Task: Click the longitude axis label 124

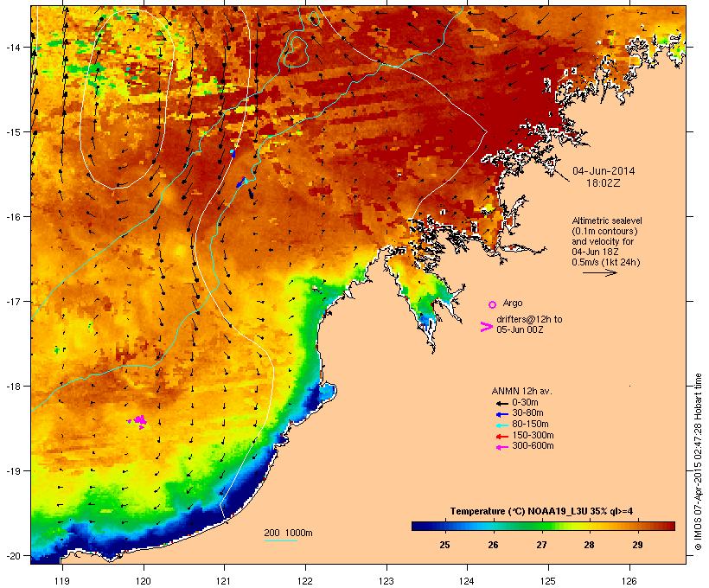Action: (467, 581)
